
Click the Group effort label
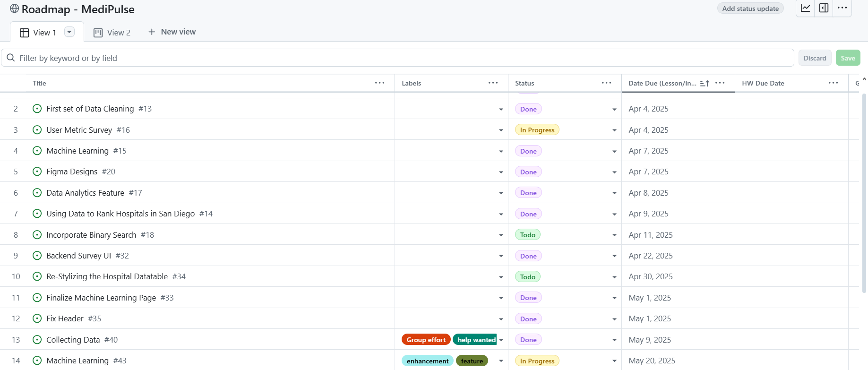[x=426, y=340]
